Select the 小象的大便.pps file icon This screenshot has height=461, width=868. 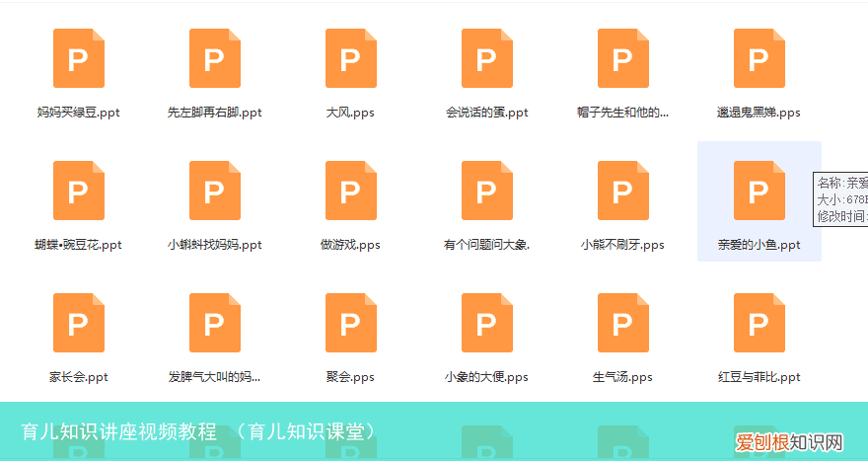pyautogui.click(x=487, y=323)
